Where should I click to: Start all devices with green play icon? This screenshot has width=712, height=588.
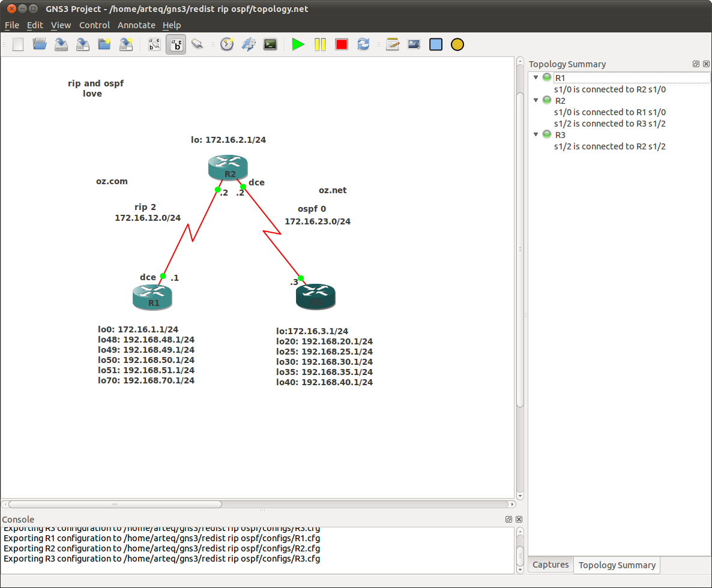pos(298,44)
